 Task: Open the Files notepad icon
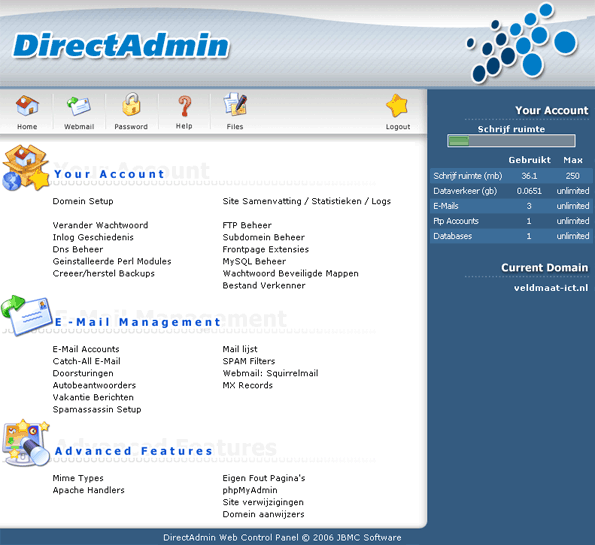235,104
